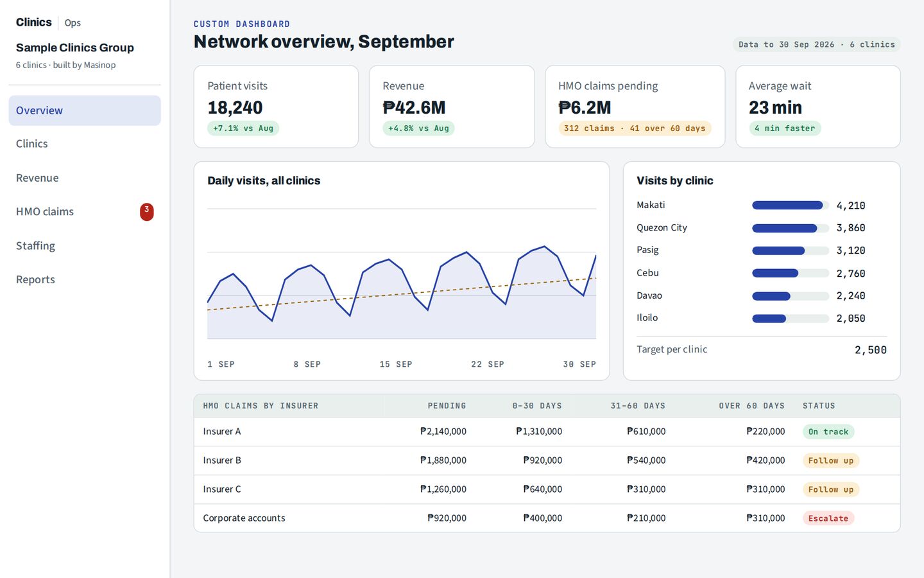This screenshot has width=924, height=578.
Task: Click the Status column header
Action: 819,406
